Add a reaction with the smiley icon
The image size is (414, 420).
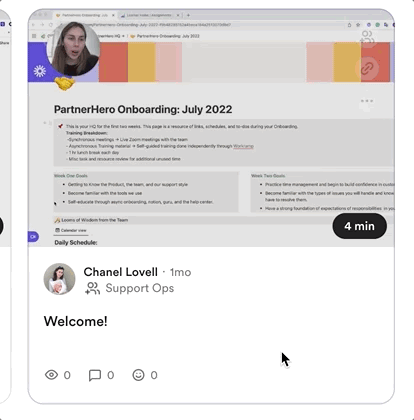138,375
